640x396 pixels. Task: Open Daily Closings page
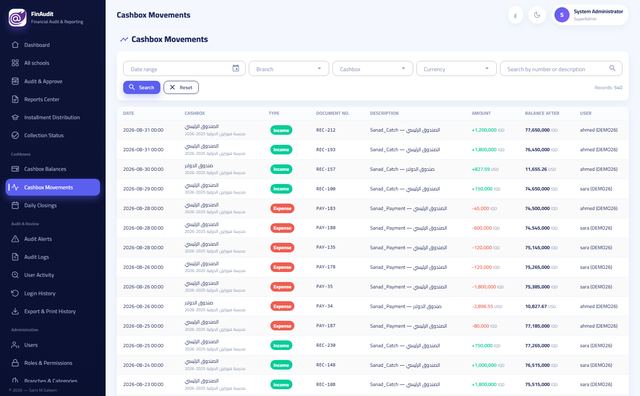[53, 205]
